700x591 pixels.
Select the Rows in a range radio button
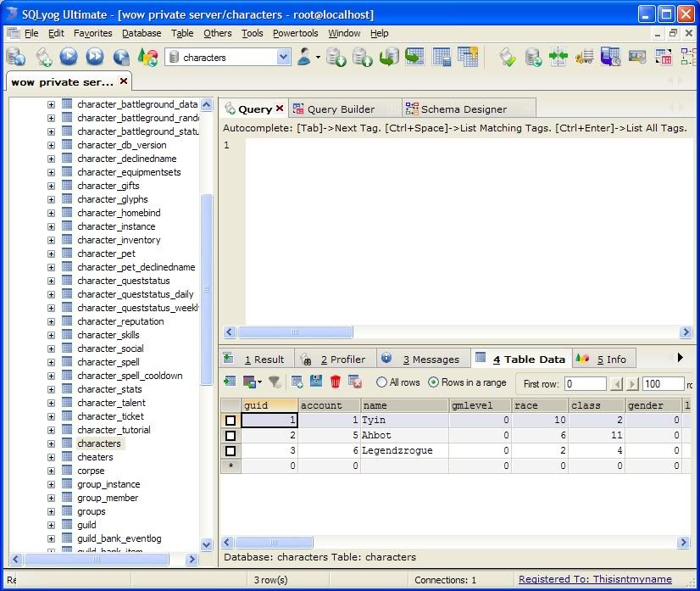(x=433, y=382)
